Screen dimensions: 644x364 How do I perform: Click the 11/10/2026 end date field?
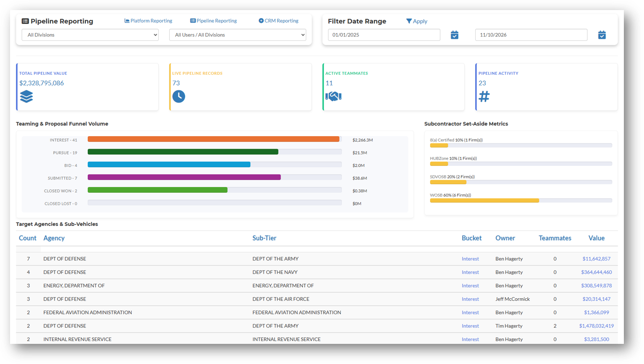(531, 35)
